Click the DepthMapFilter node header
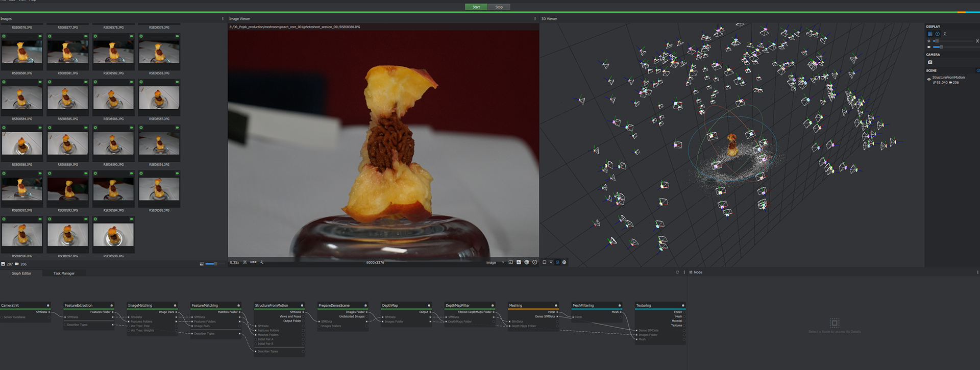 [470, 305]
